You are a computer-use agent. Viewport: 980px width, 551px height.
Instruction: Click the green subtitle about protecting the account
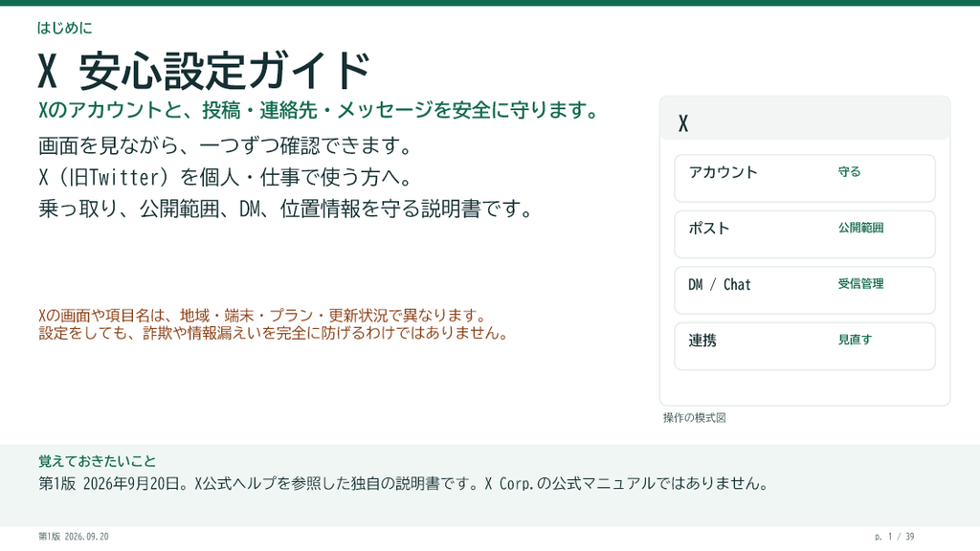[x=319, y=110]
